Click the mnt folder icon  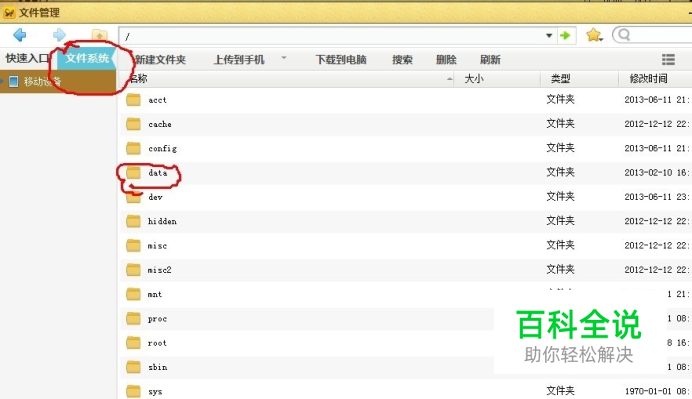(x=133, y=294)
